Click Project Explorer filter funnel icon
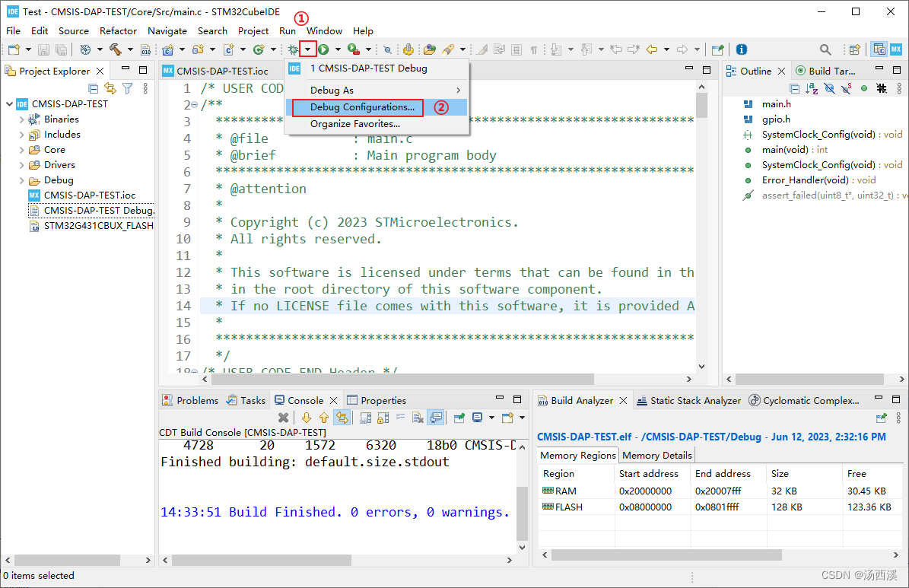909x588 pixels. 128,88
